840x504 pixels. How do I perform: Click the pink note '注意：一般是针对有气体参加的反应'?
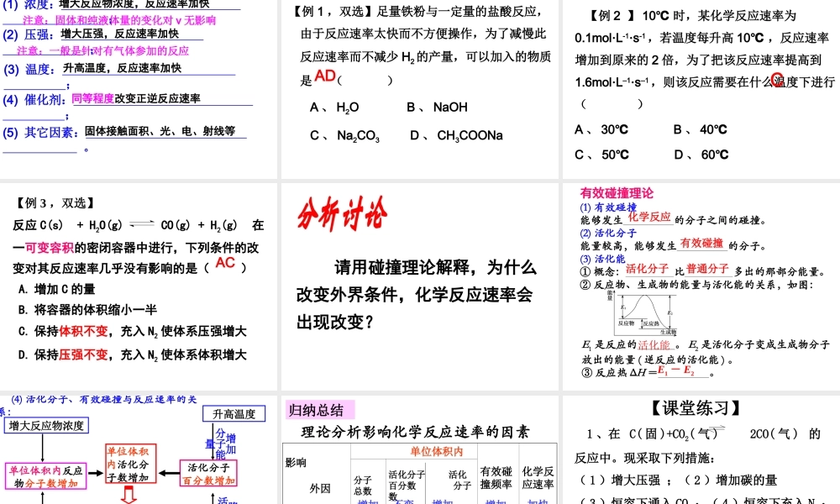[x=102, y=51]
